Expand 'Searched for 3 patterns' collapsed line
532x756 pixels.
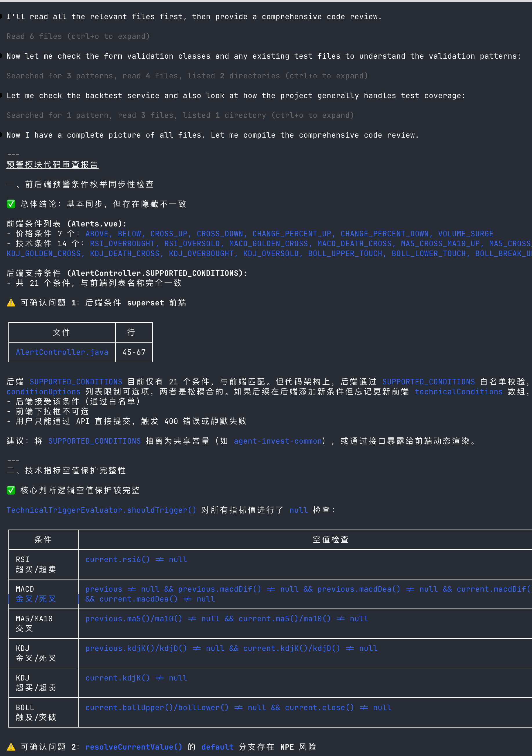[x=187, y=76]
